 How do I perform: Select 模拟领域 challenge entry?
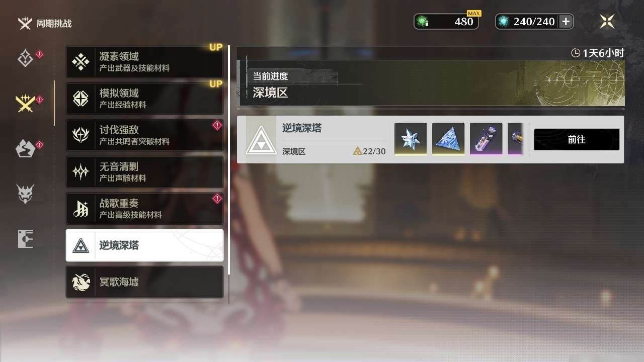click(144, 99)
